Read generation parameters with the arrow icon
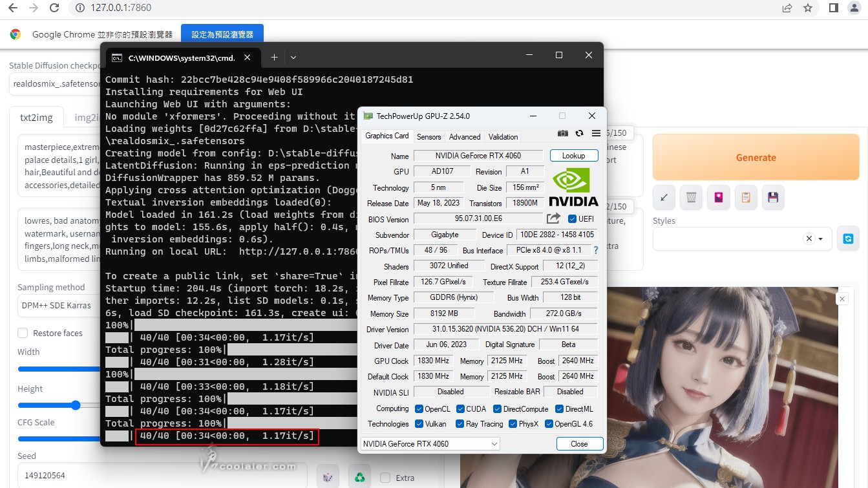The image size is (868, 488). (x=664, y=198)
